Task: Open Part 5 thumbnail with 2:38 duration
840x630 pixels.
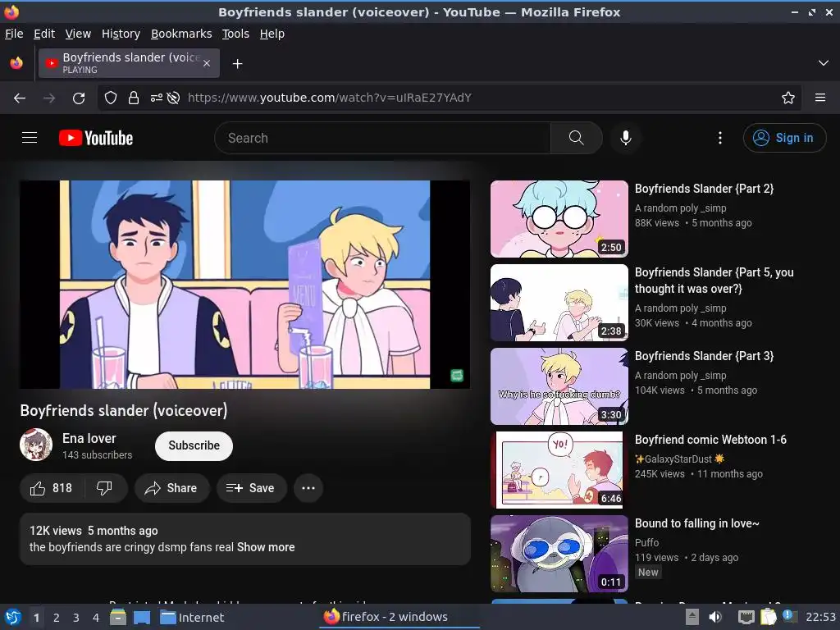Action: click(559, 303)
